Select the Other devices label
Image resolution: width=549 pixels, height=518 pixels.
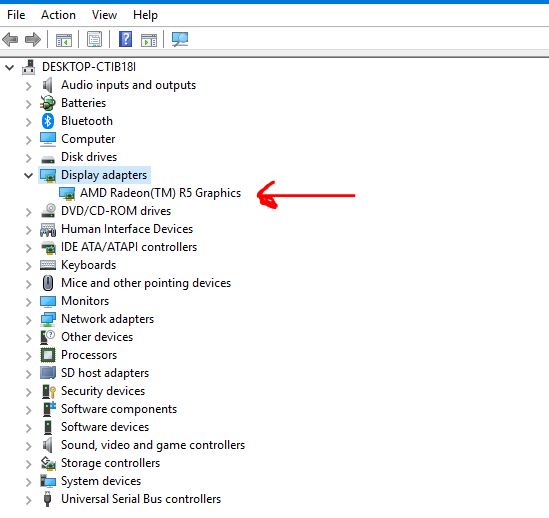point(97,337)
